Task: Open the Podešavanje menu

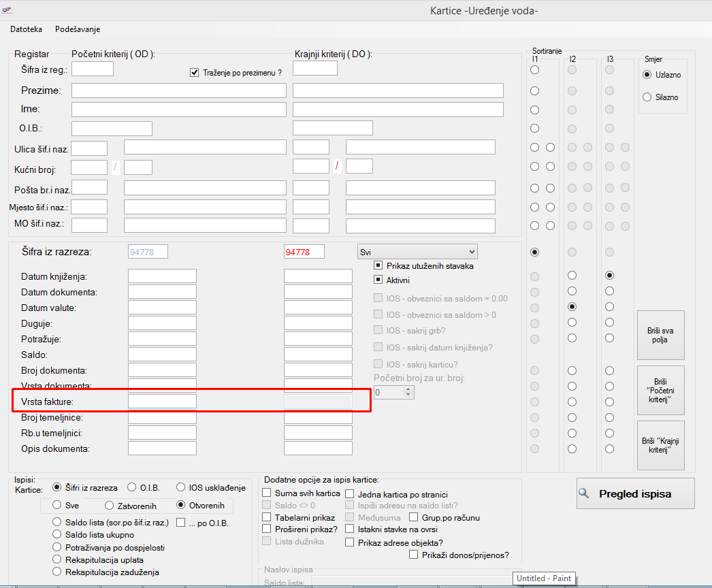Action: coord(78,29)
